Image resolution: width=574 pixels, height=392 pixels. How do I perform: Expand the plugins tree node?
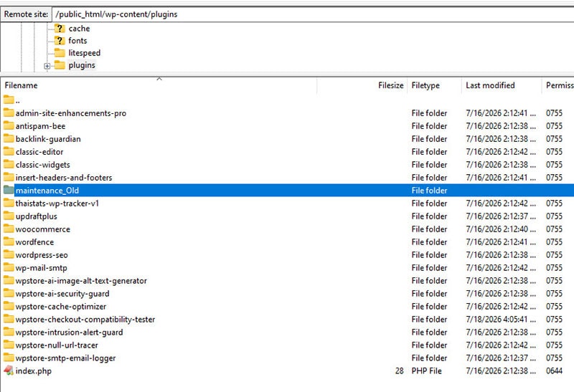pos(47,66)
